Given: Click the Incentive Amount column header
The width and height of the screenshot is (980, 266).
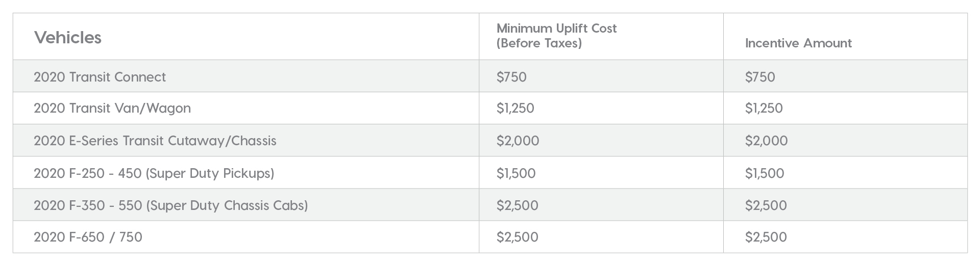Looking at the screenshot, I should tap(798, 43).
